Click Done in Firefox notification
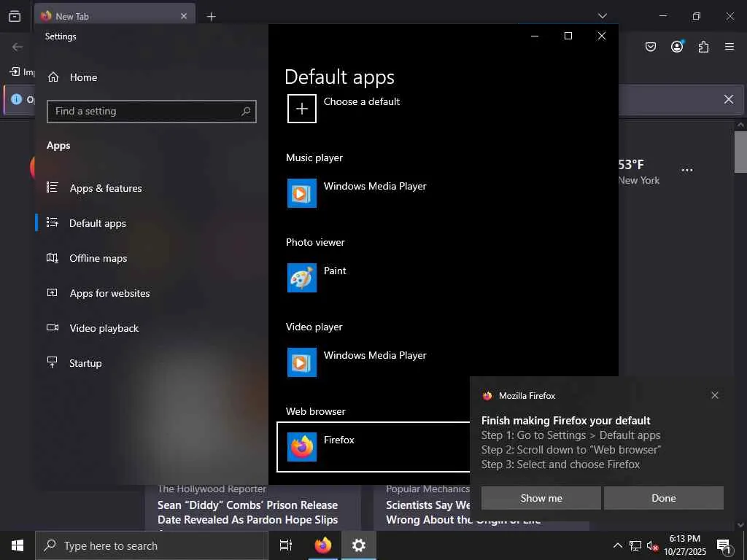The image size is (747, 560). 664,498
